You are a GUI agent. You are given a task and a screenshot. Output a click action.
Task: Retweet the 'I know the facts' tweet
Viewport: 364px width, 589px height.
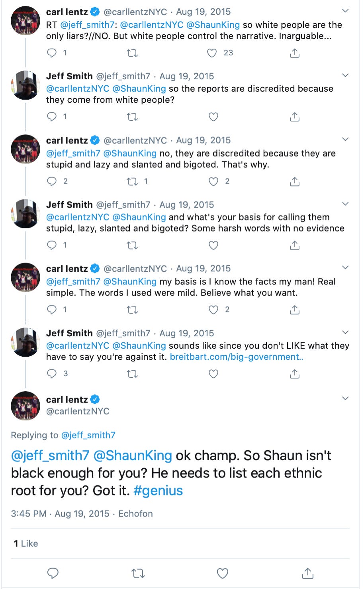pos(132,310)
